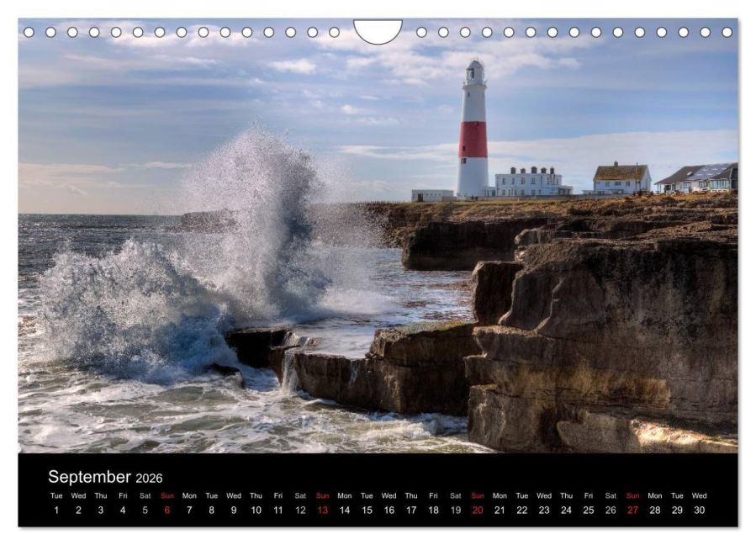The height and width of the screenshot is (545, 756).
Task: Click the first binding hole at top left
Action: (x=29, y=32)
